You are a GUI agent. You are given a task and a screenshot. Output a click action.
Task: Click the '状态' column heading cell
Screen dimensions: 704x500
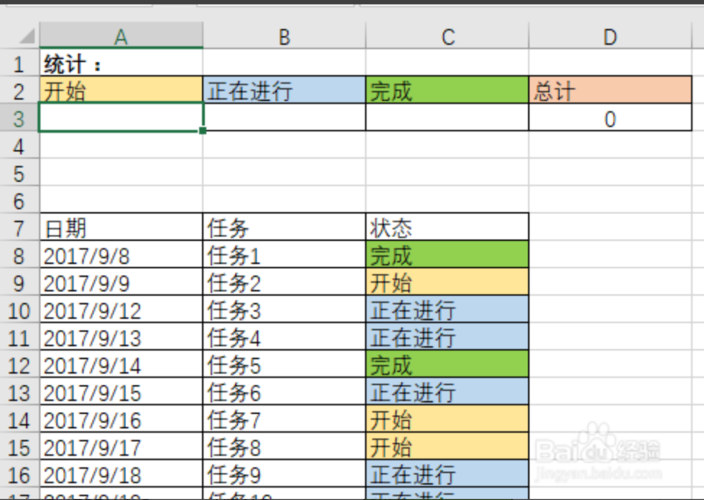[448, 228]
